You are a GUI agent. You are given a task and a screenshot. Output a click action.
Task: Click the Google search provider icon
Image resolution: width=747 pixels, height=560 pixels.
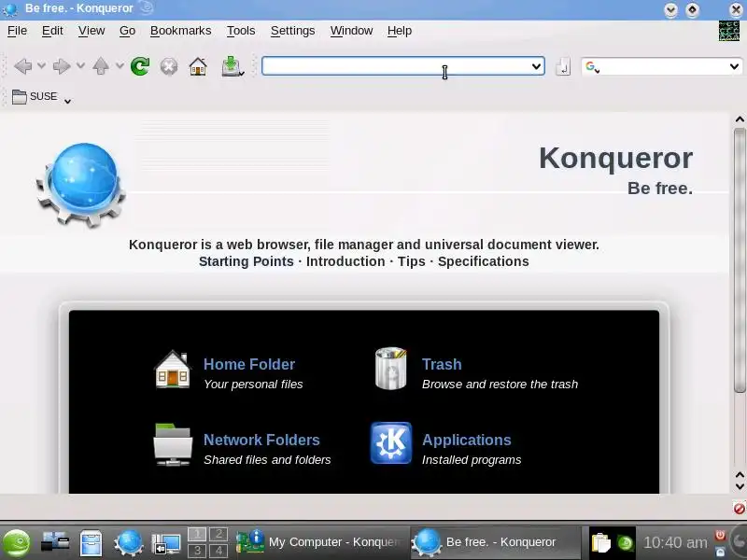tap(592, 66)
